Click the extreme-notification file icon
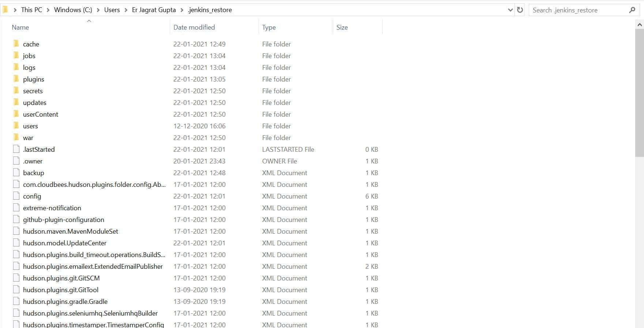644x328 pixels. pyautogui.click(x=16, y=208)
